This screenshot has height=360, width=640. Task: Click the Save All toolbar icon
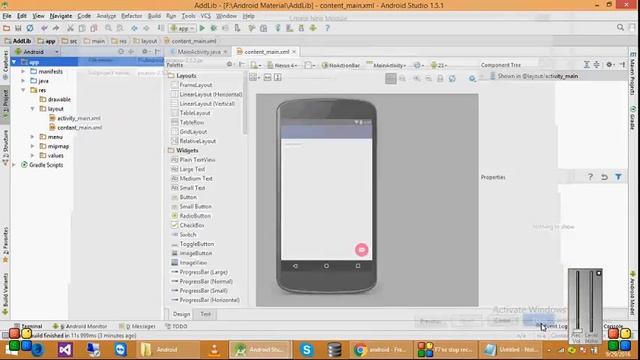(18, 28)
